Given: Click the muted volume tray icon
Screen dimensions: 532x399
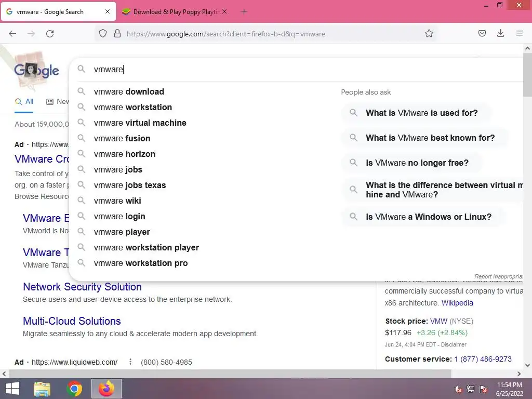Looking at the screenshot, I should point(458,389).
